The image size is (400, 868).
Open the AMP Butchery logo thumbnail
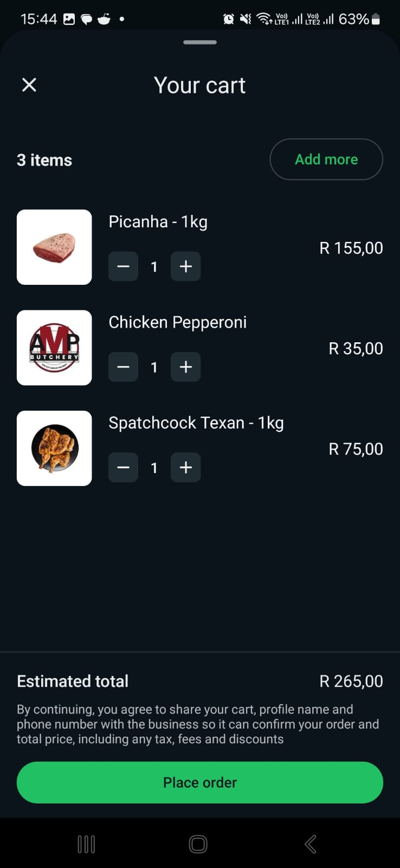[x=54, y=348]
